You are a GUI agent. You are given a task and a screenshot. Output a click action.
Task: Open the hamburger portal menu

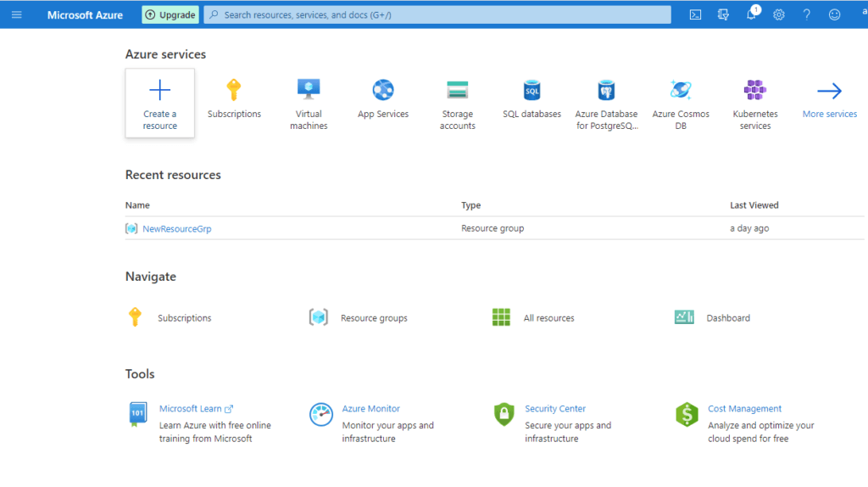point(17,15)
